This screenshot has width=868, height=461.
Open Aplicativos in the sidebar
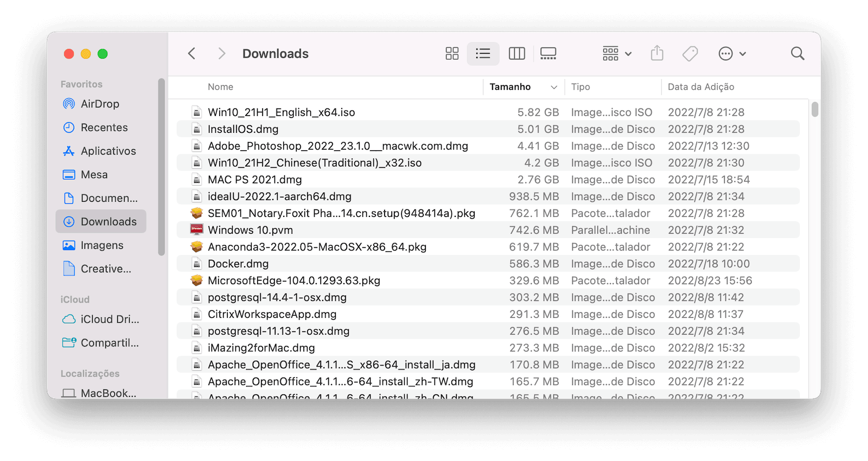(101, 151)
